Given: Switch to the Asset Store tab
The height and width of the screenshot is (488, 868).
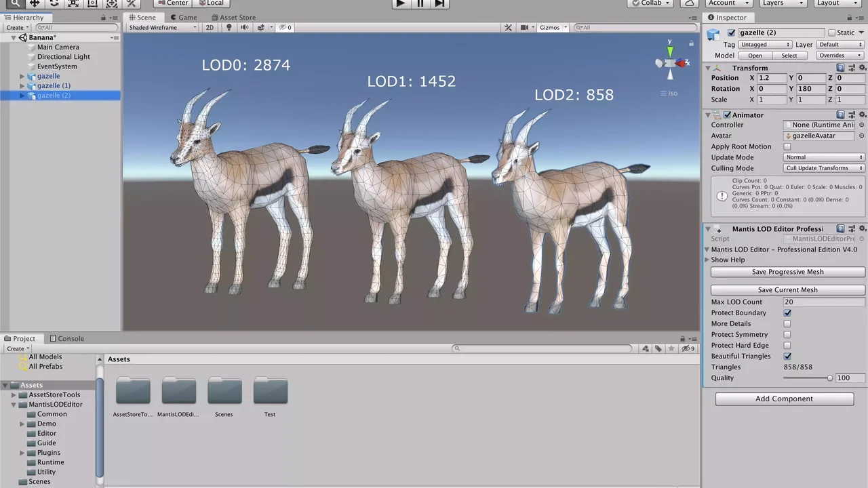Looking at the screenshot, I should pyautogui.click(x=233, y=18).
